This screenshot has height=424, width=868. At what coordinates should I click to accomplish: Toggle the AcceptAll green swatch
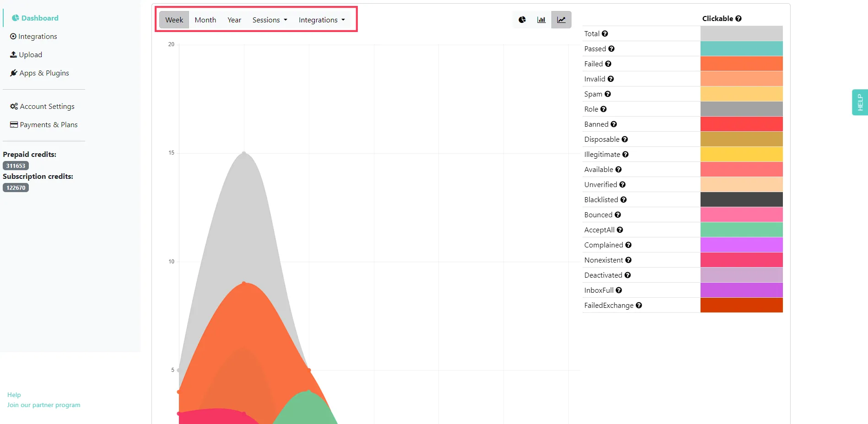741,230
